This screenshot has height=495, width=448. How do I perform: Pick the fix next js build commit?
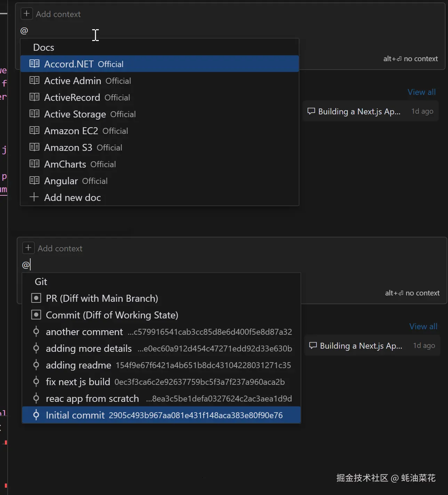point(78,381)
